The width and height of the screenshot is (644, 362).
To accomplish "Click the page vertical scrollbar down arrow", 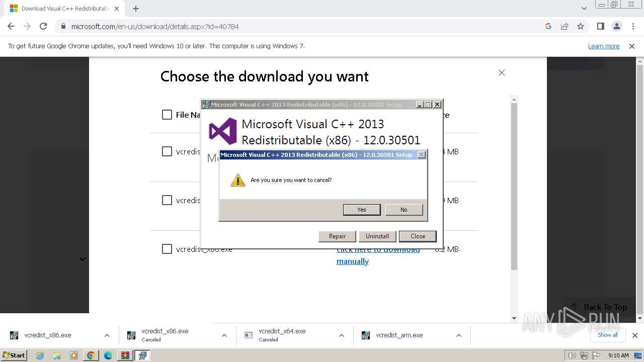I will click(x=640, y=318).
